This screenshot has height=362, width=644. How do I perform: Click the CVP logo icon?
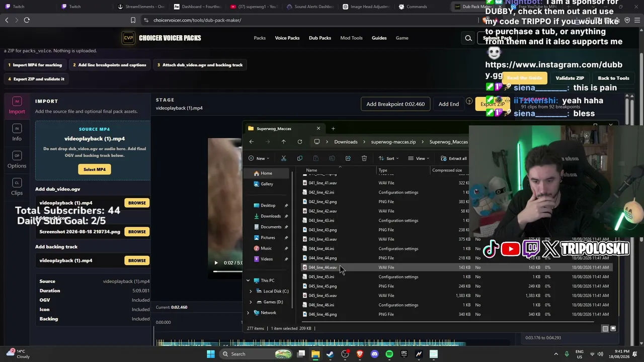coord(128,38)
